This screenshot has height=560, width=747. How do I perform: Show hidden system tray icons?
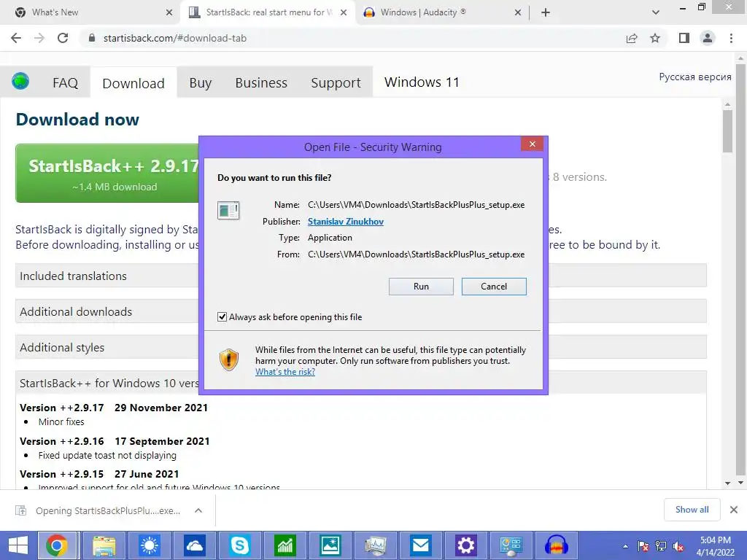click(x=625, y=546)
